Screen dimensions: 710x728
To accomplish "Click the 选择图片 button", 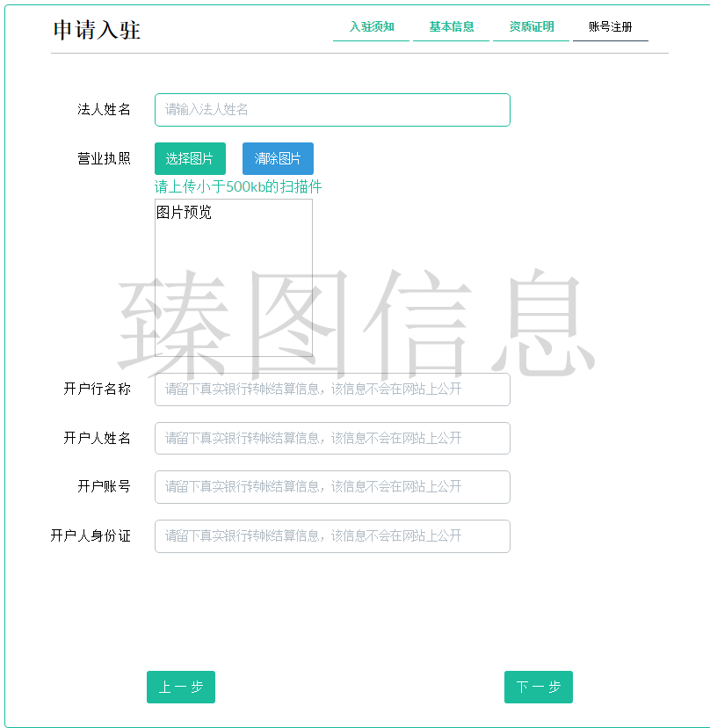I will 191,159.
